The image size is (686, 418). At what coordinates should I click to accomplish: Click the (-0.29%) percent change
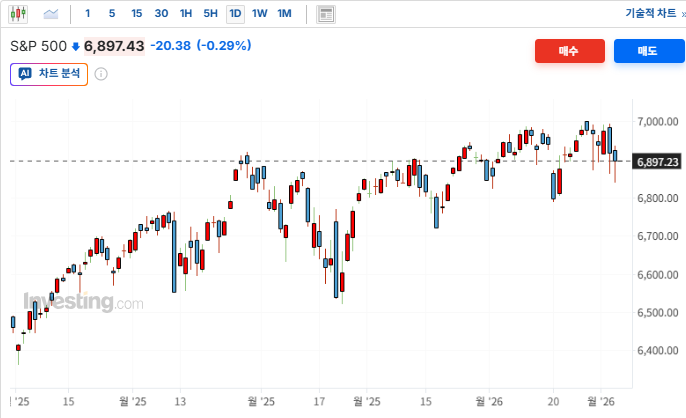224,46
